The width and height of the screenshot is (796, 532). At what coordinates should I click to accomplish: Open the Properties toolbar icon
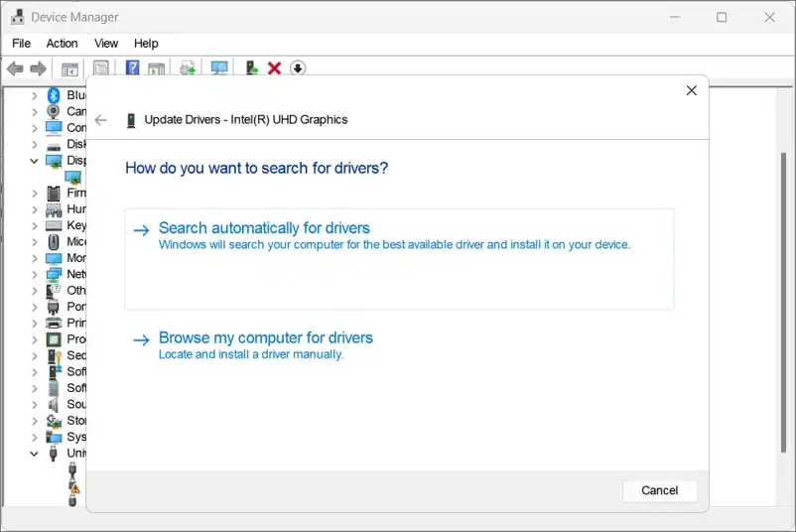pyautogui.click(x=100, y=68)
